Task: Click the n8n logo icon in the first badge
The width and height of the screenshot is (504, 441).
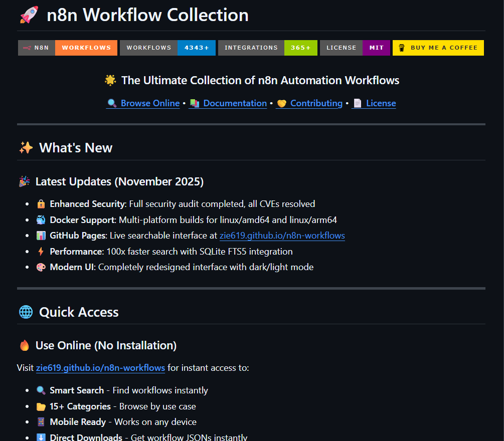Action: click(27, 48)
